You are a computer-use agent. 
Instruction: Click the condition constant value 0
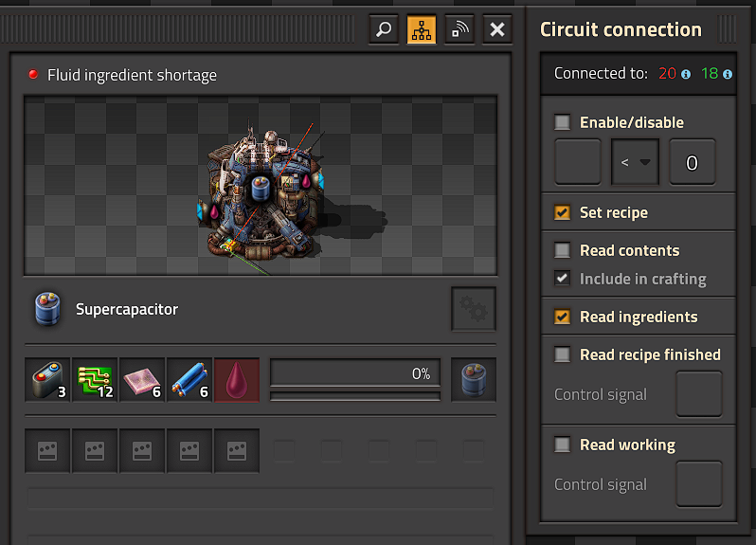[x=692, y=162]
